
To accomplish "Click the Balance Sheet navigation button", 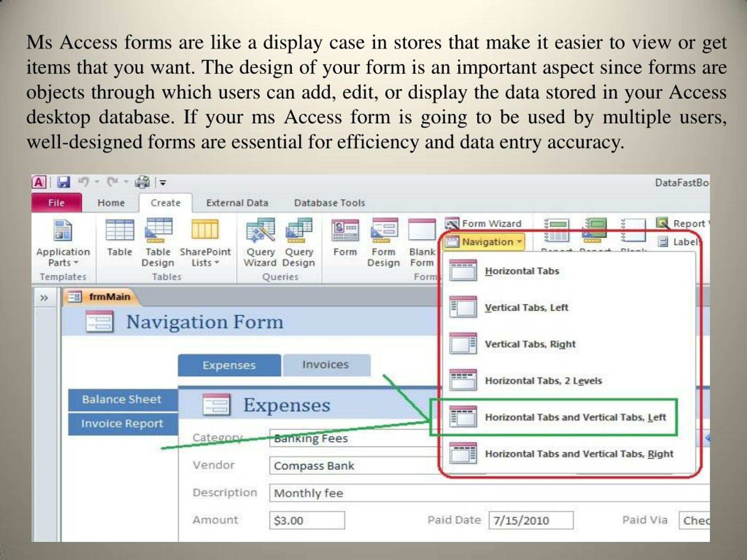I will pos(122,400).
